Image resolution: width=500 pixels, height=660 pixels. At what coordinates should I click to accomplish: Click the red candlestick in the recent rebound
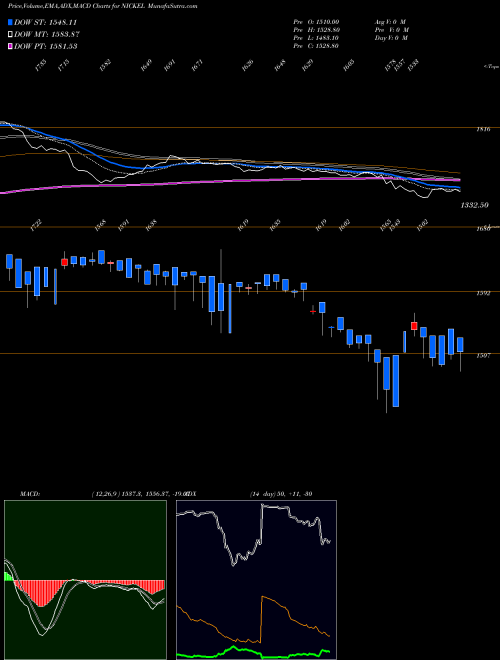point(414,326)
